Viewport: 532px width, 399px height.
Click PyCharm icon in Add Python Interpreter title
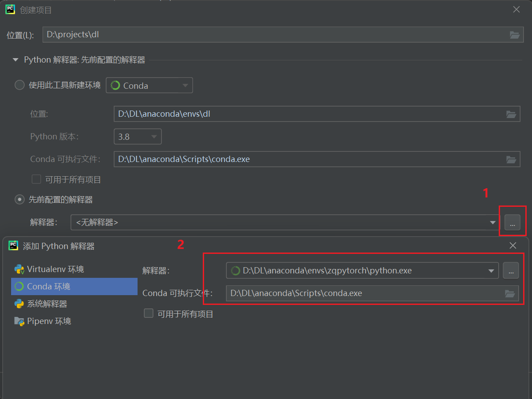(13, 245)
